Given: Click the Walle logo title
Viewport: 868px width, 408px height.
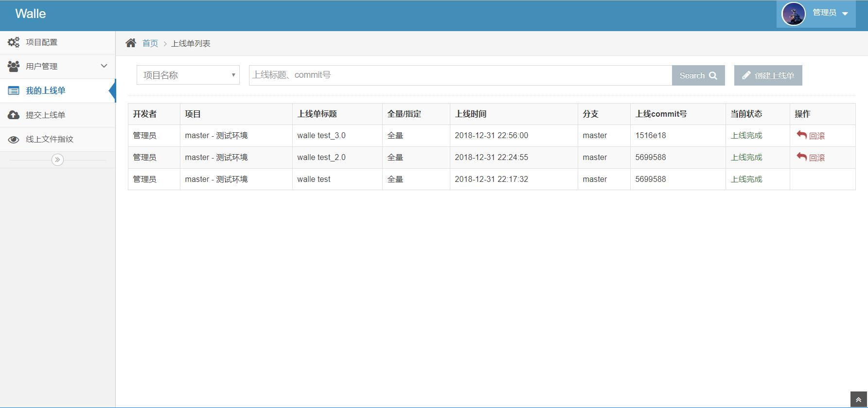Looking at the screenshot, I should pyautogui.click(x=31, y=14).
